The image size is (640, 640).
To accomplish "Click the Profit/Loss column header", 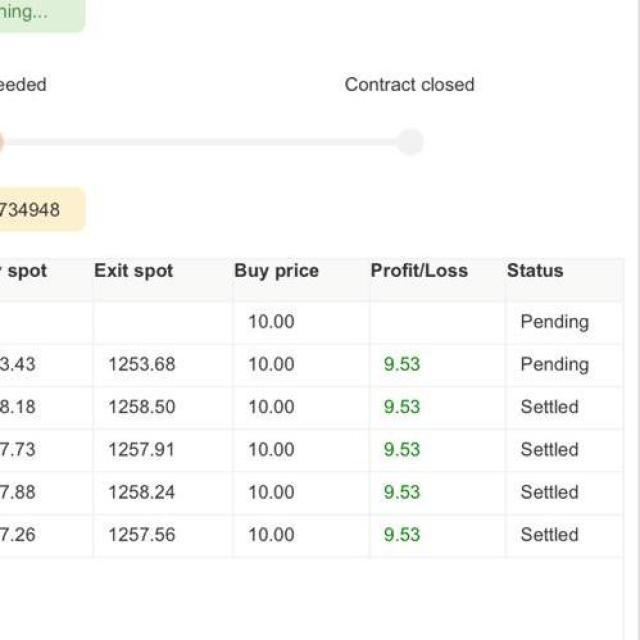I will pyautogui.click(x=419, y=271).
